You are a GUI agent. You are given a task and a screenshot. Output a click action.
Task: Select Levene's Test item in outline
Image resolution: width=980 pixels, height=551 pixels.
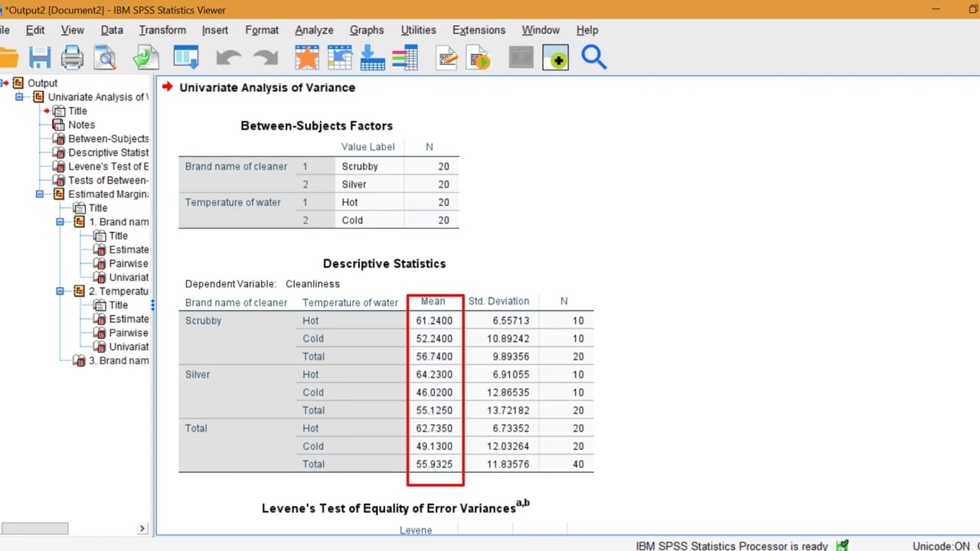tap(108, 166)
